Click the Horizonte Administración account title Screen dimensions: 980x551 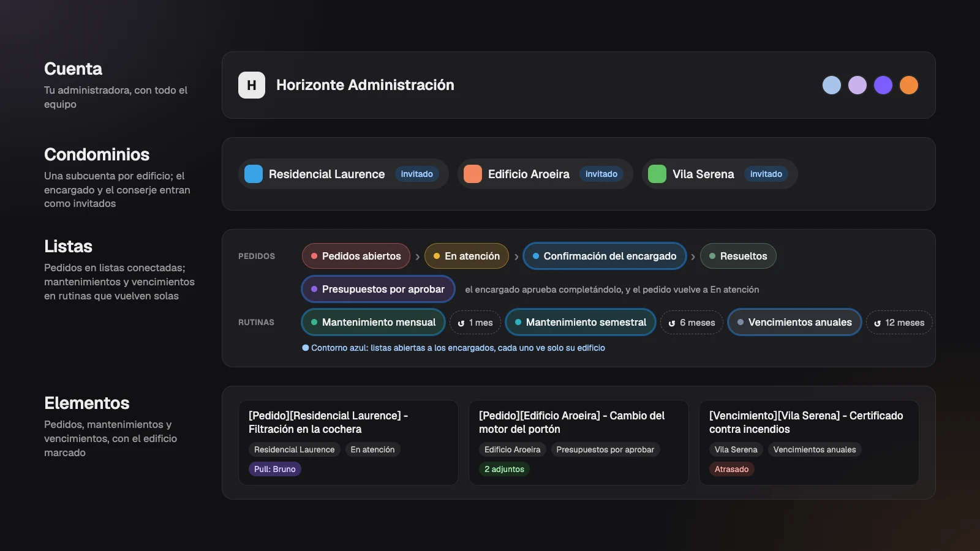click(365, 85)
